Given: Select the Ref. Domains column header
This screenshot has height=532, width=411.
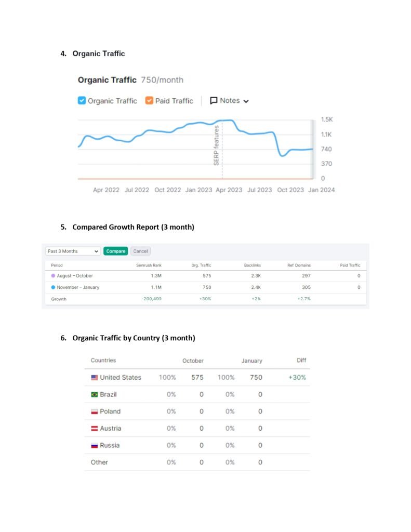Looking at the screenshot, I should (299, 265).
